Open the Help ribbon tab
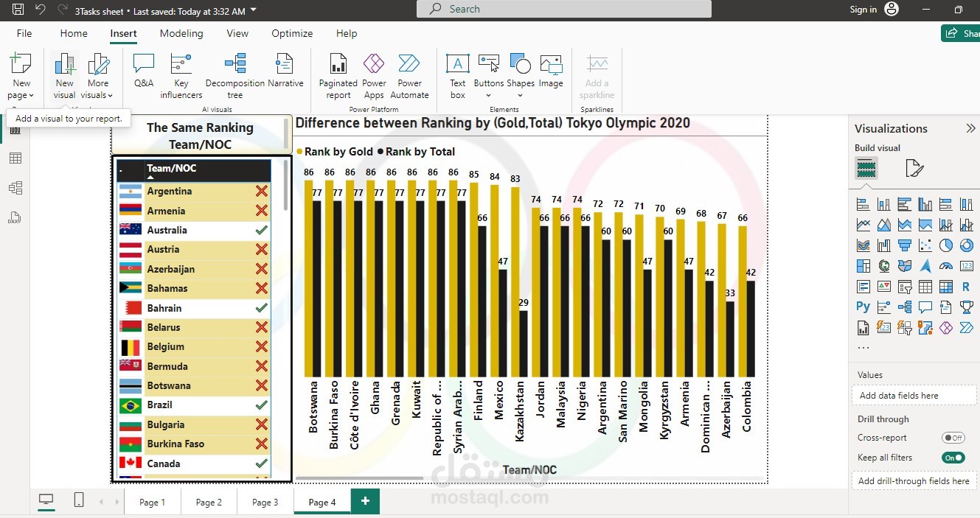The image size is (980, 518). (x=347, y=33)
